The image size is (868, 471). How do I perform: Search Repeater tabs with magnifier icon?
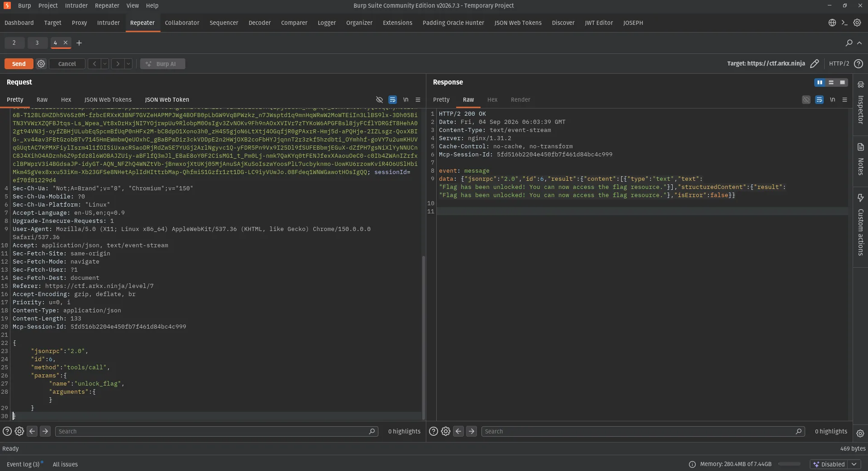coord(849,43)
